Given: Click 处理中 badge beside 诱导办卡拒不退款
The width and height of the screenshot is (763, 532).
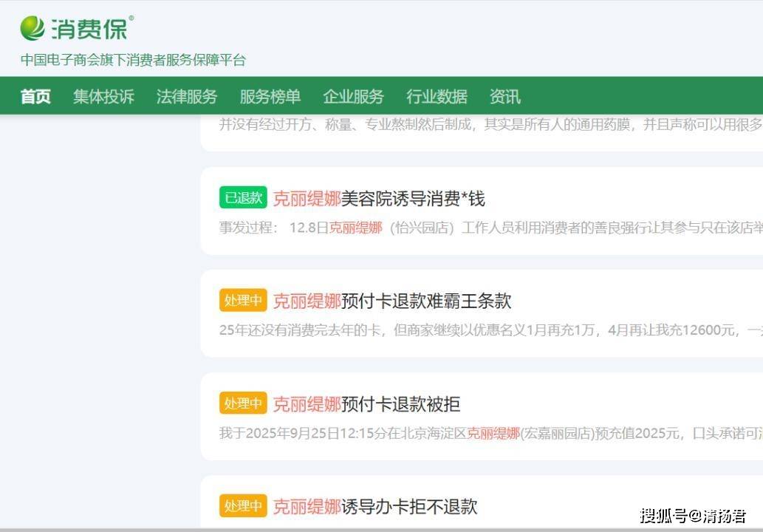Looking at the screenshot, I should (243, 506).
